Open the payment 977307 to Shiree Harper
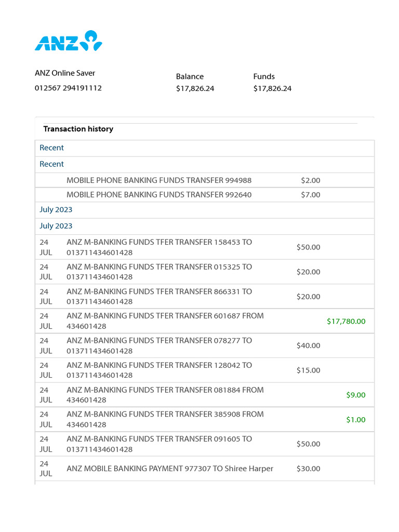 tap(205, 469)
